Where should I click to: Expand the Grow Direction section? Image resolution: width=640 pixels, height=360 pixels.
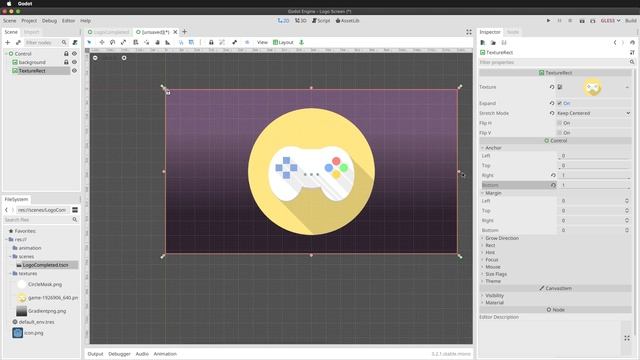pos(502,238)
